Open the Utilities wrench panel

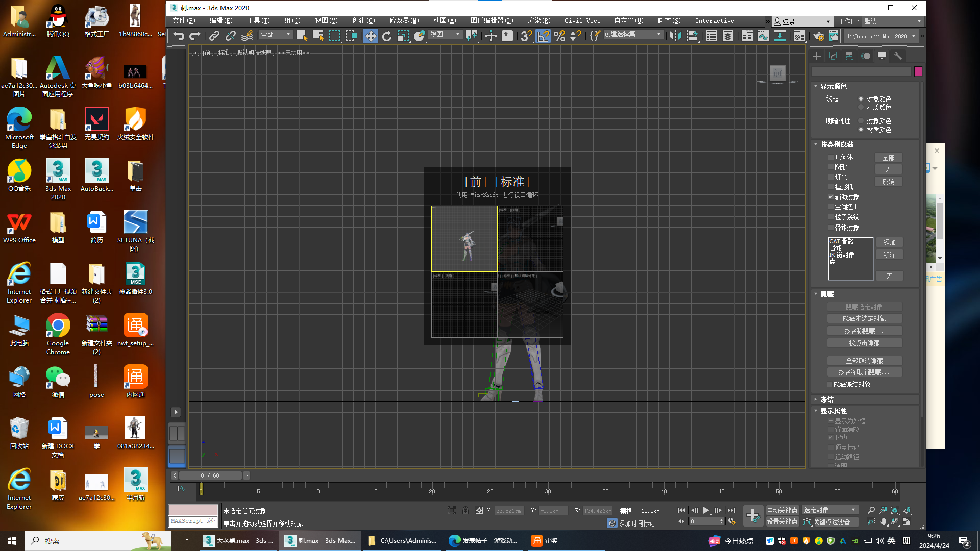coord(898,56)
